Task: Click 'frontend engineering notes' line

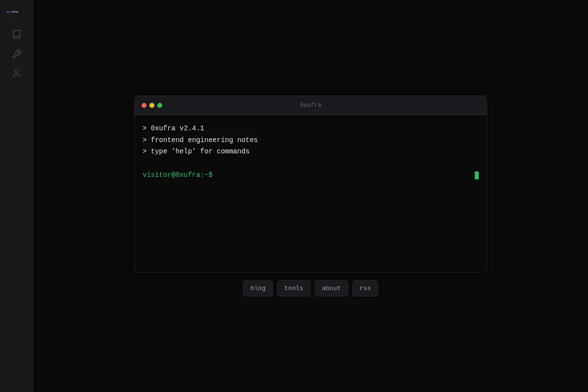Action: [x=200, y=140]
